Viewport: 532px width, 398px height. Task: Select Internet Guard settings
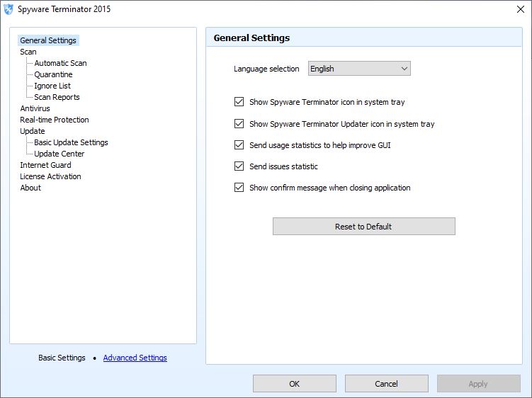[45, 165]
